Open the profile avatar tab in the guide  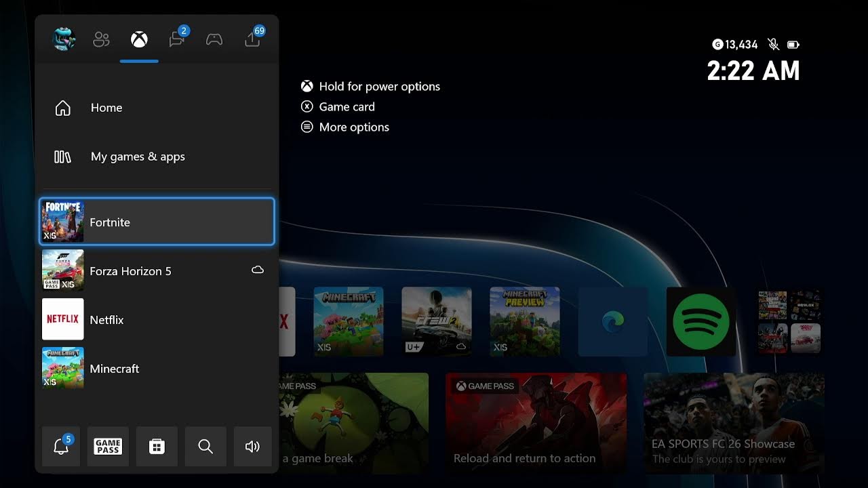point(64,39)
